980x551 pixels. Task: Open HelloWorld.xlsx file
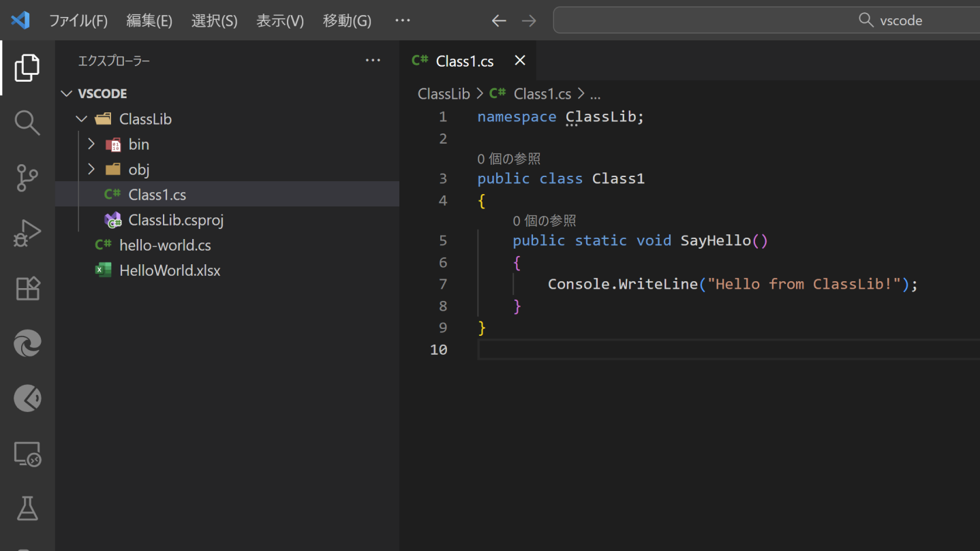(170, 270)
